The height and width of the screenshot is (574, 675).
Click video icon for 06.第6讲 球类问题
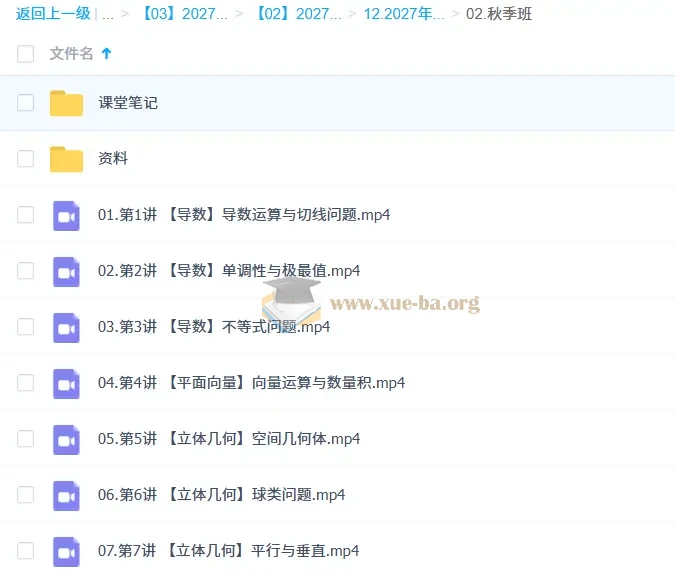(x=66, y=496)
